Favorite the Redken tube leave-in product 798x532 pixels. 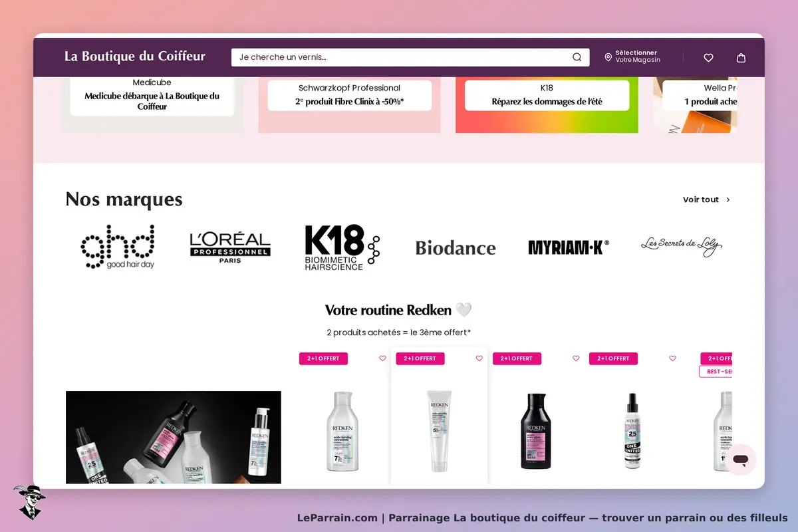click(x=479, y=358)
